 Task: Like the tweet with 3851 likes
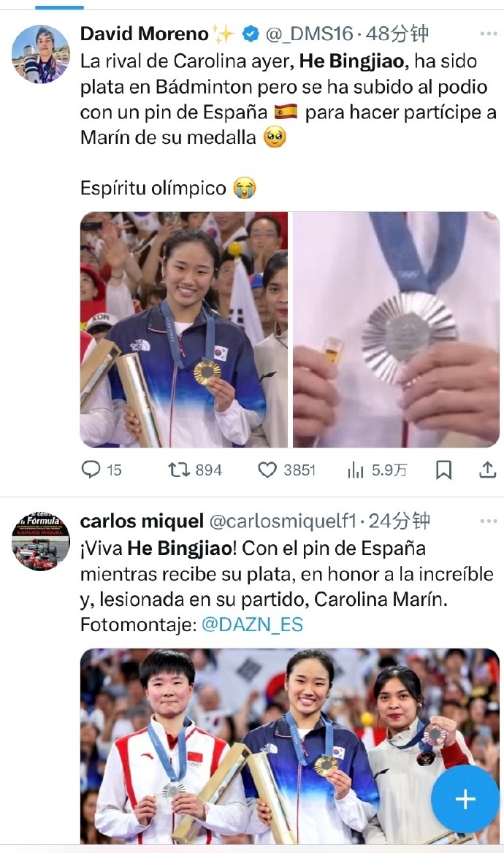(267, 470)
